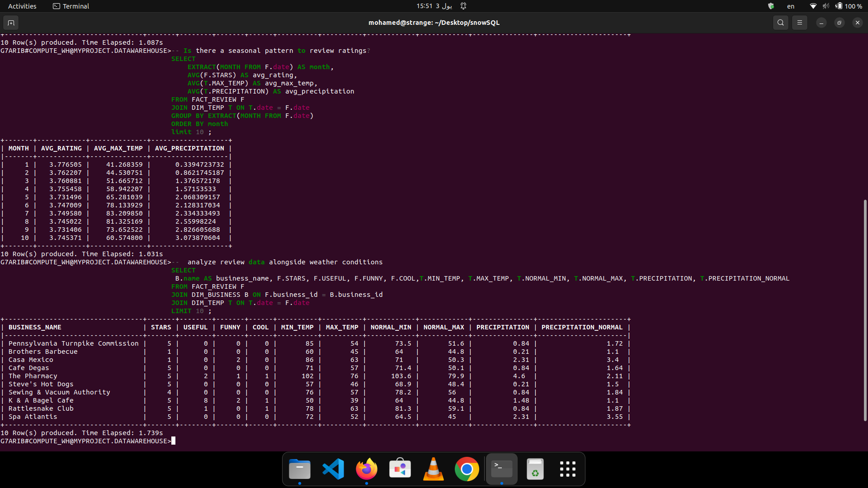Screen dimensions: 868x488
Task: Open the battery 100% system menu
Action: coord(849,6)
